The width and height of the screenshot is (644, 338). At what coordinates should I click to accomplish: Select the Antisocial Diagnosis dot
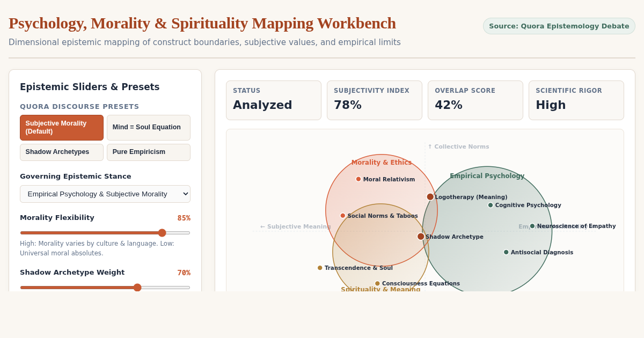pos(506,252)
